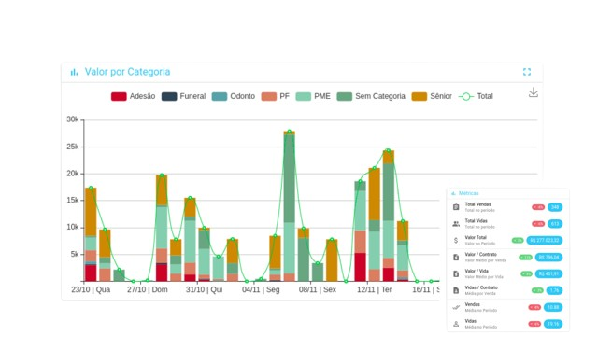This screenshot has width=598, height=364.
Task: Click the Vidas / Contrato metric label
Action: tap(481, 287)
